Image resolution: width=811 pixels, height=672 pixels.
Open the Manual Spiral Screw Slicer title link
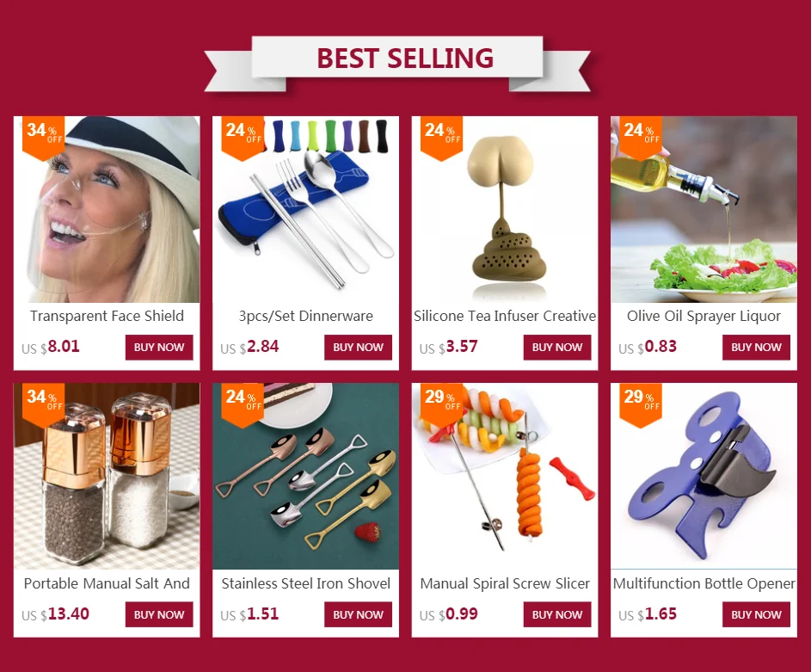505,583
